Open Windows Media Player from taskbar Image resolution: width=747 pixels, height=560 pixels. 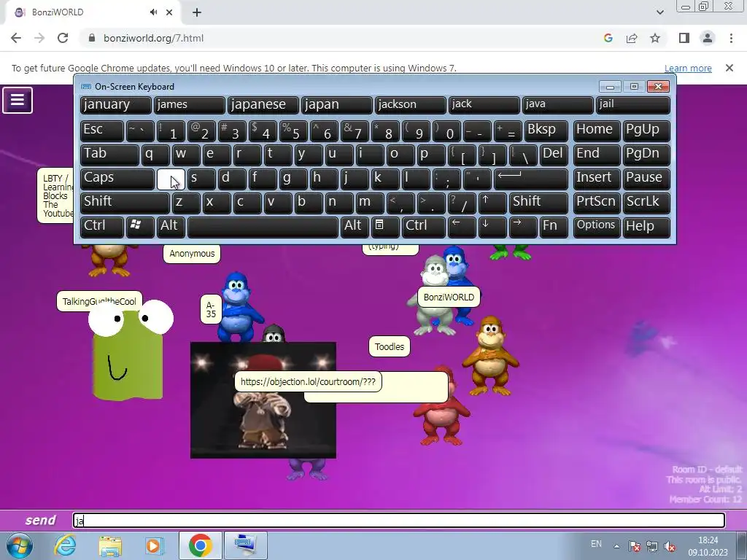153,545
